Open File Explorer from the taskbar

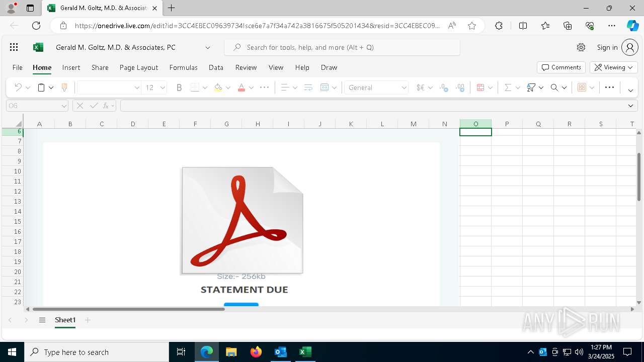click(231, 352)
